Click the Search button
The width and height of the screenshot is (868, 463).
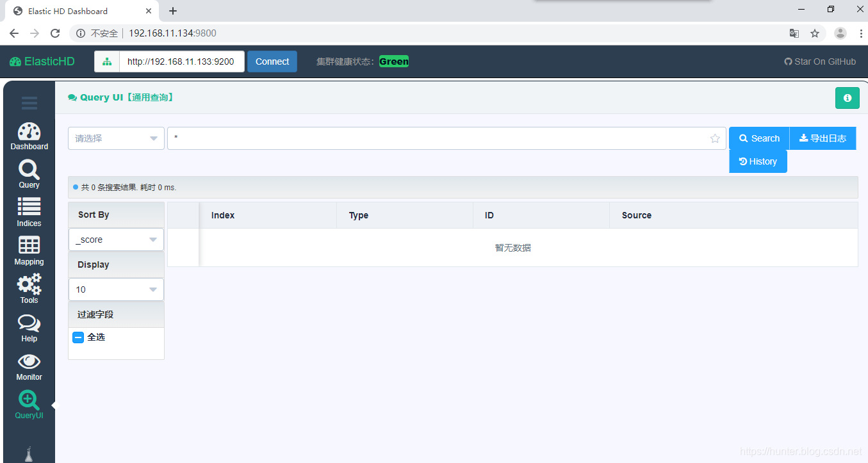[759, 138]
